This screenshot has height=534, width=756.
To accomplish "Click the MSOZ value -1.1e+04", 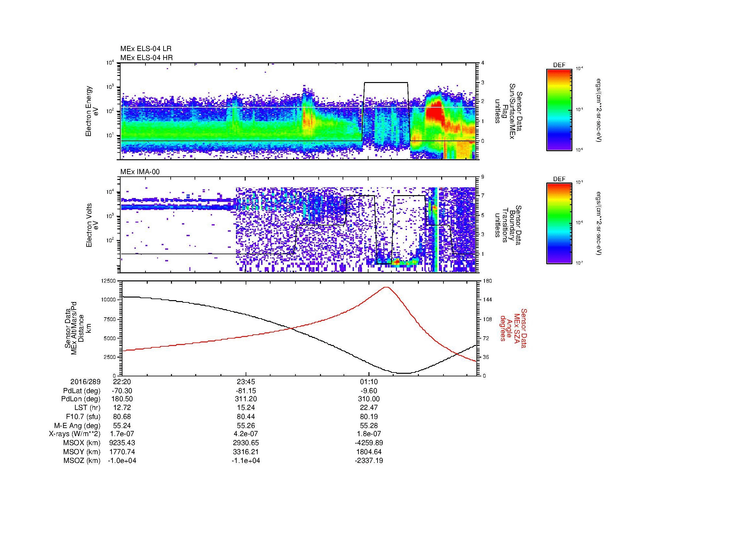I will (246, 461).
